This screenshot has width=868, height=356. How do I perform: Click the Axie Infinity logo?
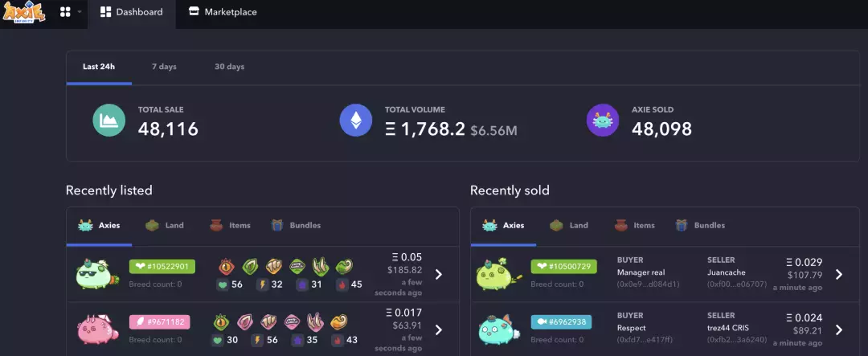[24, 11]
